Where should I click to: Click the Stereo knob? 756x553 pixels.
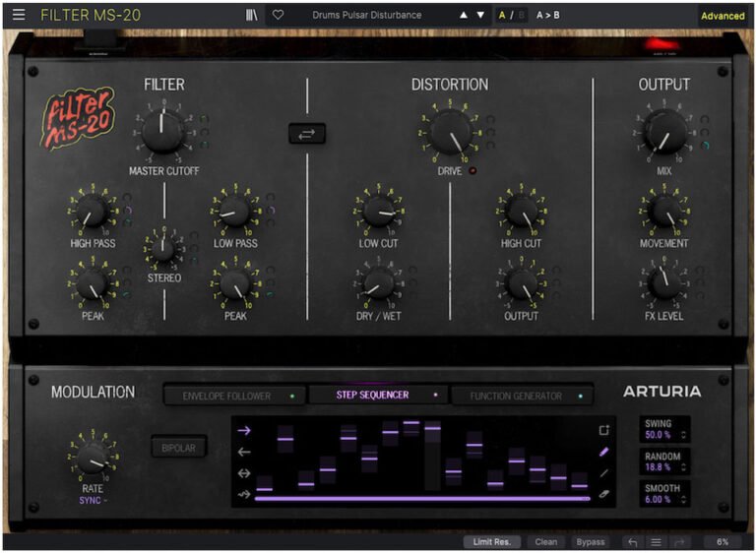click(164, 249)
